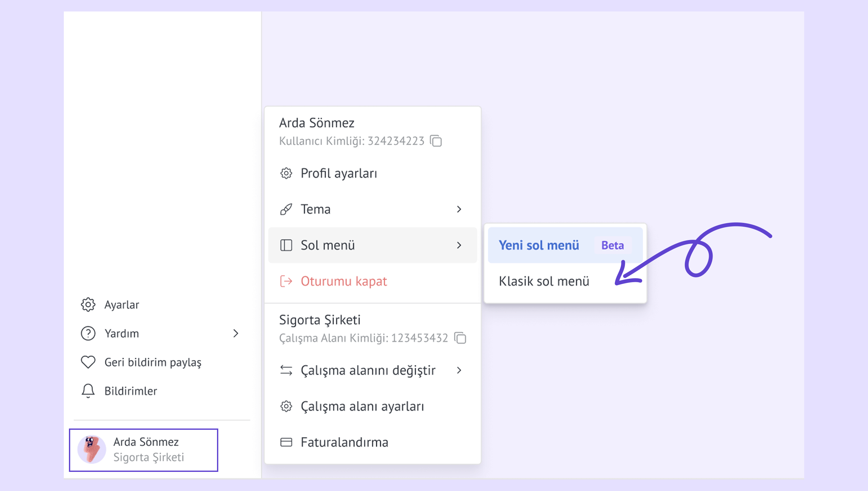
Task: Click the Profil ayarları gear icon
Action: [286, 173]
